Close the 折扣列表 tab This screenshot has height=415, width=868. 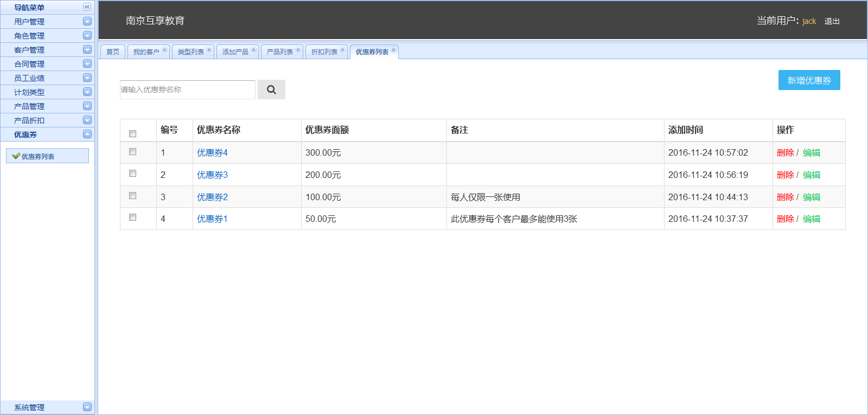342,50
